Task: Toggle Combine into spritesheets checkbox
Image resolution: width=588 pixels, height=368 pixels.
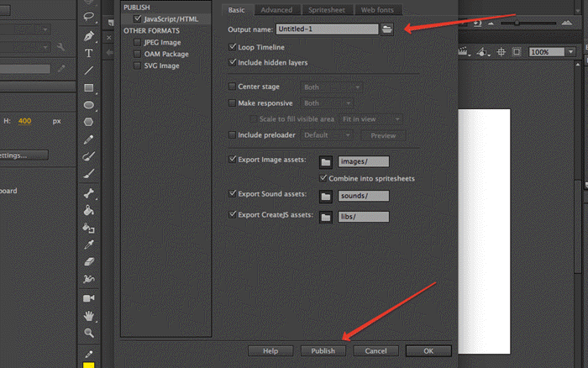Action: point(323,178)
